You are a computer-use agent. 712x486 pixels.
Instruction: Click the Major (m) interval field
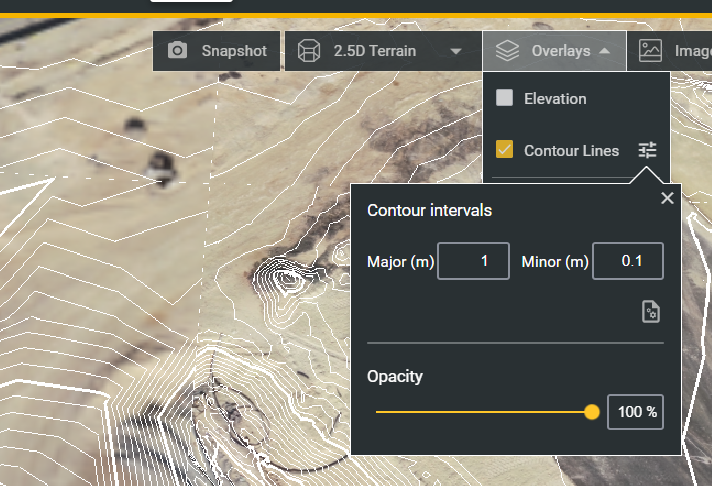473,261
